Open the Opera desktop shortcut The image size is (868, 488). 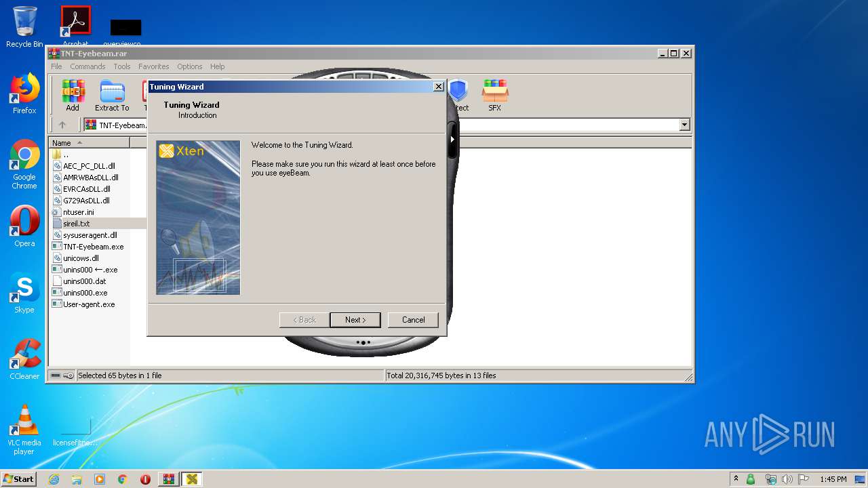click(x=24, y=226)
